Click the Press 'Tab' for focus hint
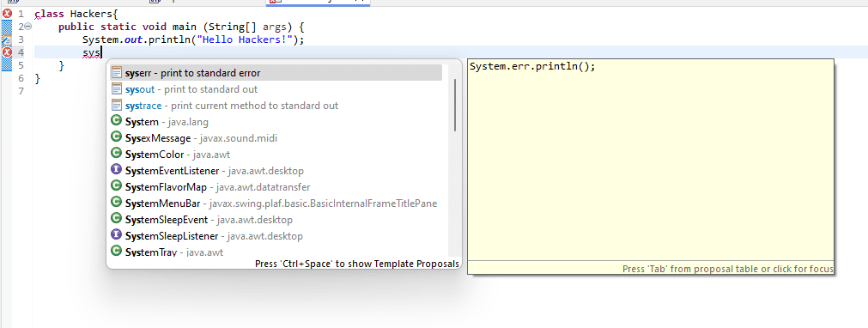 728,269
